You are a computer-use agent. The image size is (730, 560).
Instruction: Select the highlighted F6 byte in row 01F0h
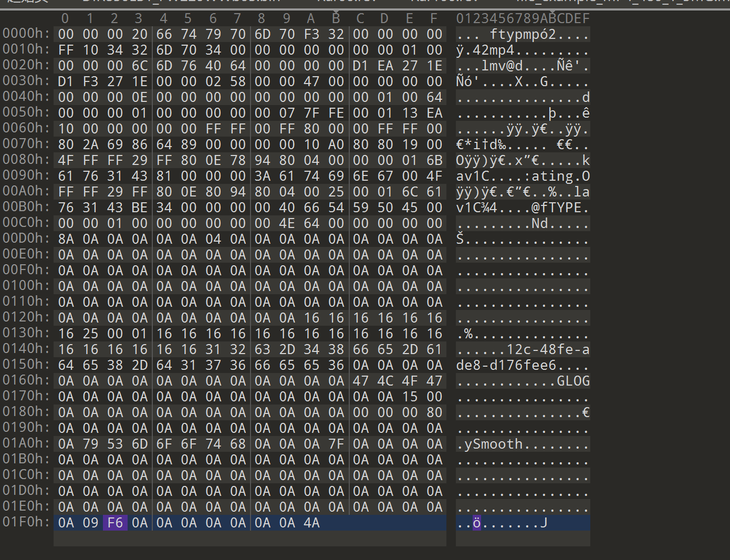115,523
